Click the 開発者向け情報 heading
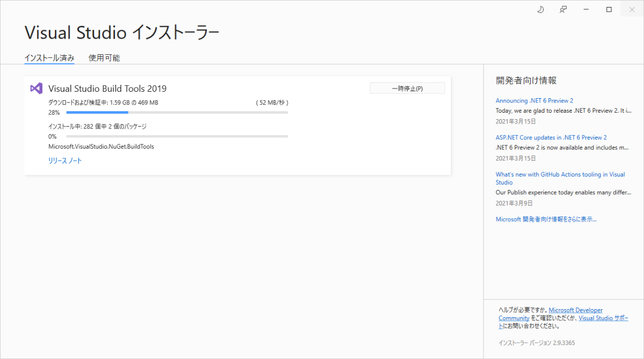644x359 pixels. tap(526, 80)
